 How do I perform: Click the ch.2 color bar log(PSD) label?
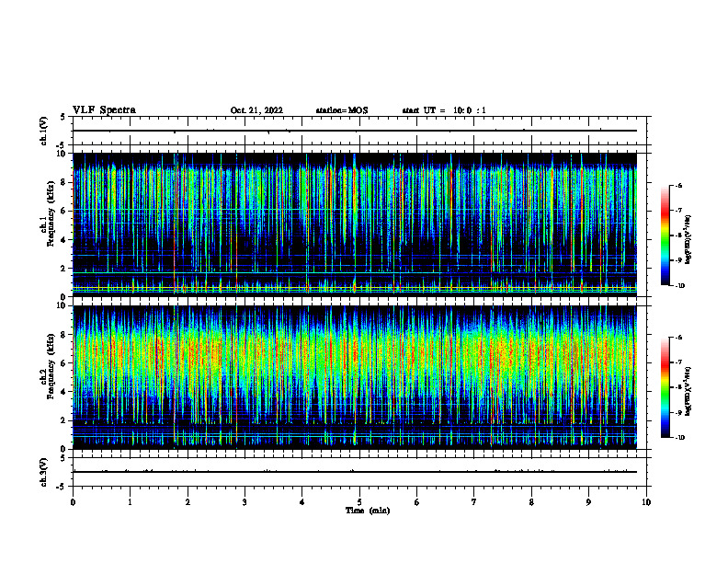click(688, 392)
